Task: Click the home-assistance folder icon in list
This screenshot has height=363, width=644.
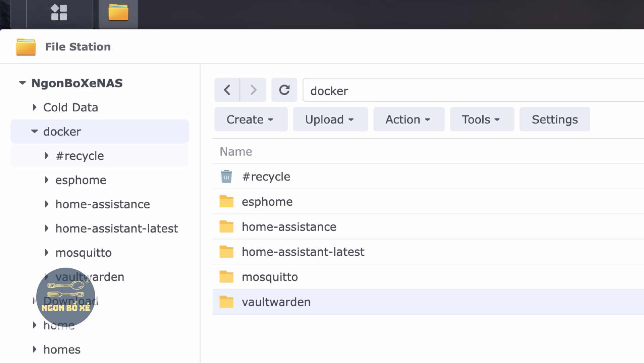Action: click(226, 227)
